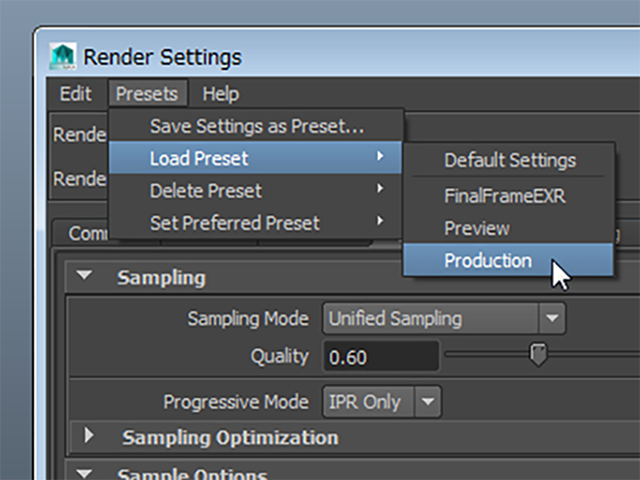This screenshot has height=480, width=640.
Task: Load the Production preset
Action: [509, 260]
